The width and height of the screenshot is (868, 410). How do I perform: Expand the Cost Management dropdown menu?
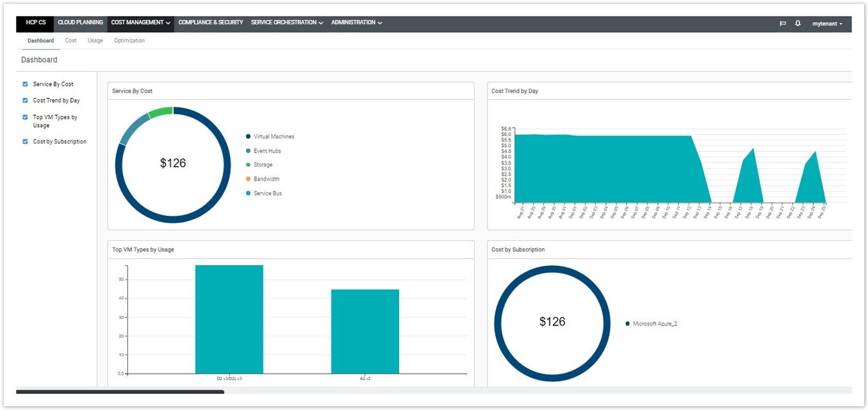[x=140, y=22]
